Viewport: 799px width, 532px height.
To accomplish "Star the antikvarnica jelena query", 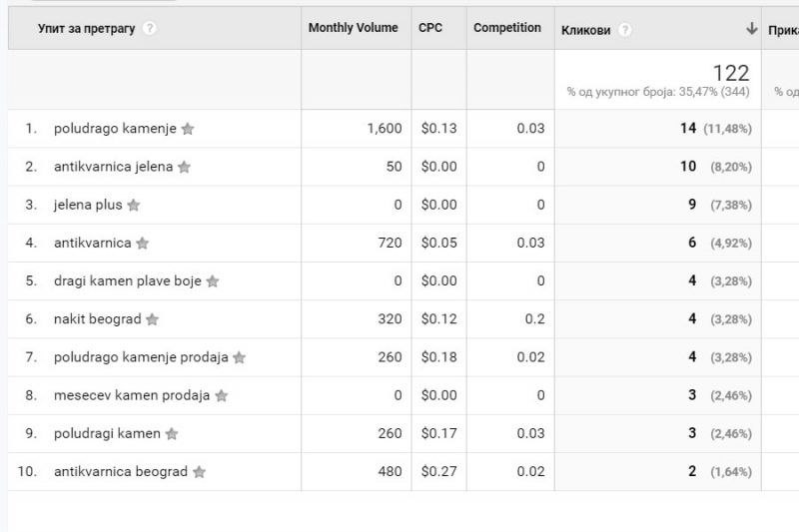I will 184,167.
